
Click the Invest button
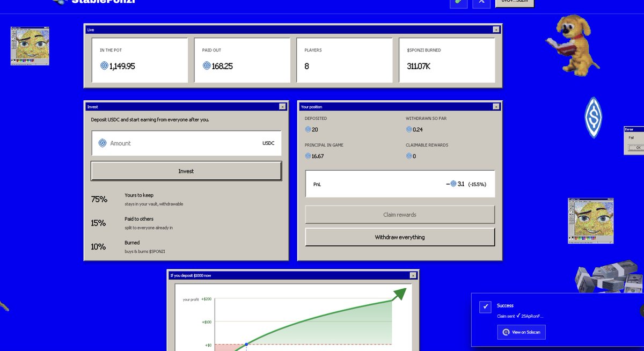pyautogui.click(x=186, y=171)
